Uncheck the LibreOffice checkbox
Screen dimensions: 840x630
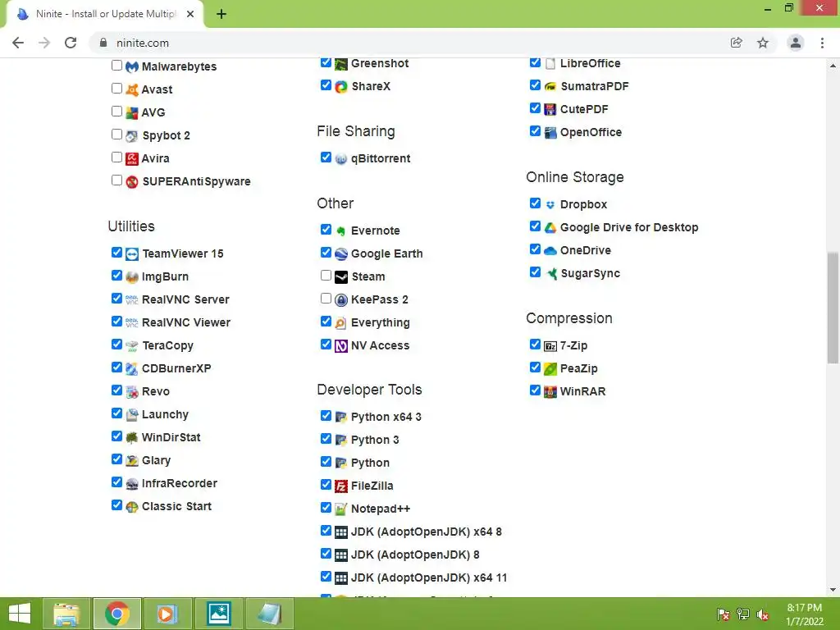tap(535, 62)
